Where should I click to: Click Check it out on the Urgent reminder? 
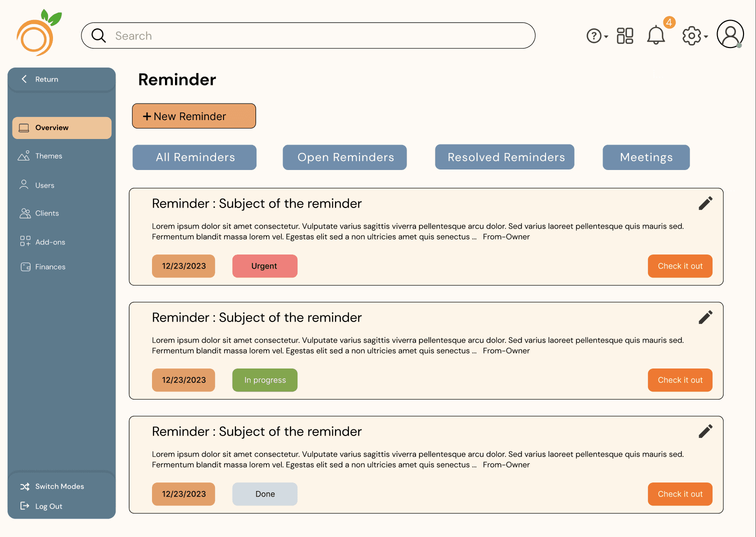click(680, 266)
